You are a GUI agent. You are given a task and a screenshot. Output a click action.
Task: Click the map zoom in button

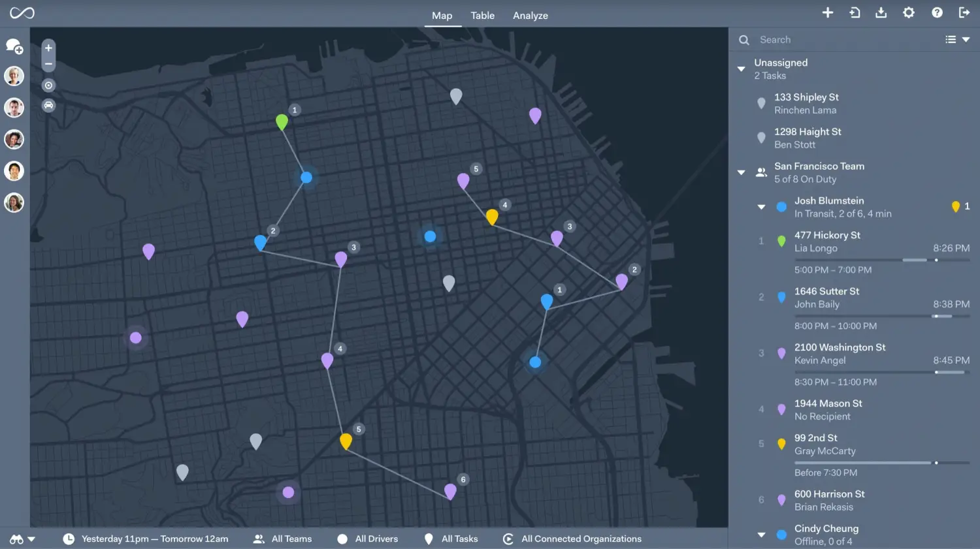(x=48, y=48)
